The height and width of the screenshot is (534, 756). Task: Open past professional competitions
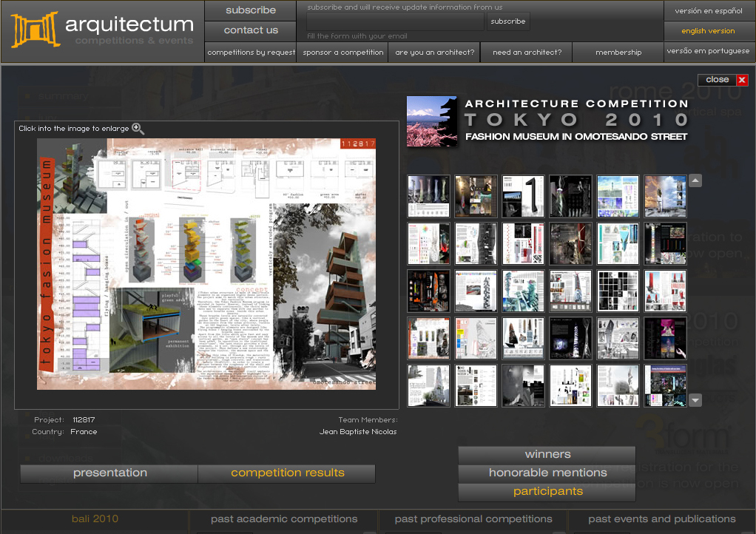[473, 519]
